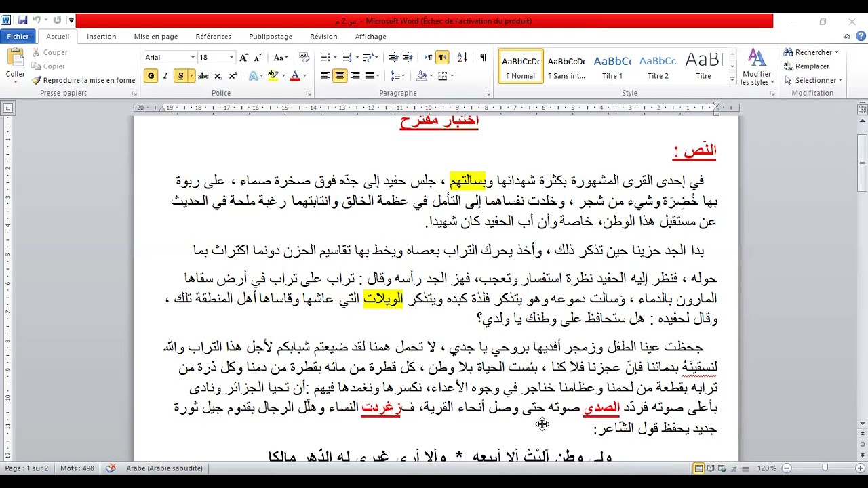Click the Coller paste icon
The width and height of the screenshot is (868, 488).
[15, 58]
